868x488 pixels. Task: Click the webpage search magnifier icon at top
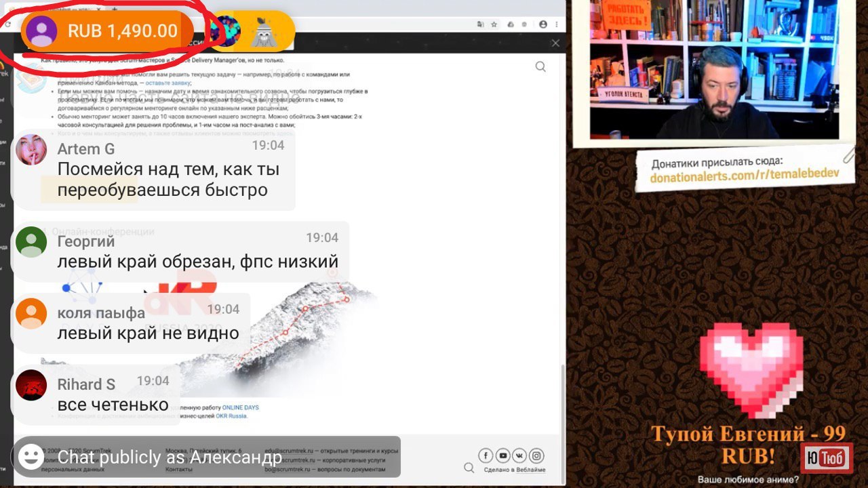540,66
